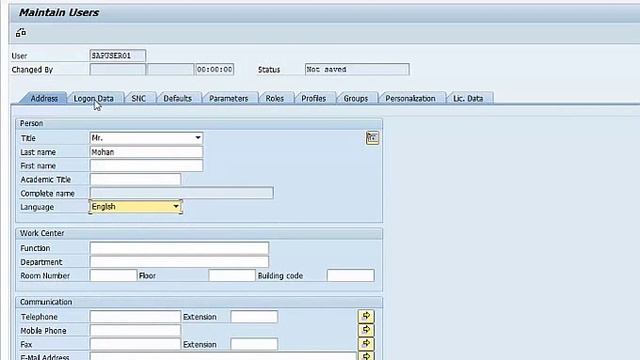Go to the Parameters tab
The image size is (640, 360).
point(229,98)
